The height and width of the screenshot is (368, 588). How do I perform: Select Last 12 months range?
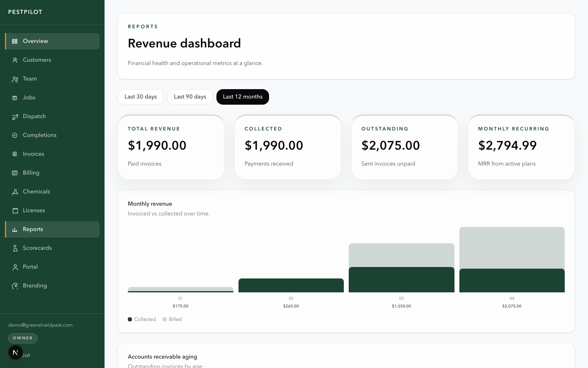(243, 97)
